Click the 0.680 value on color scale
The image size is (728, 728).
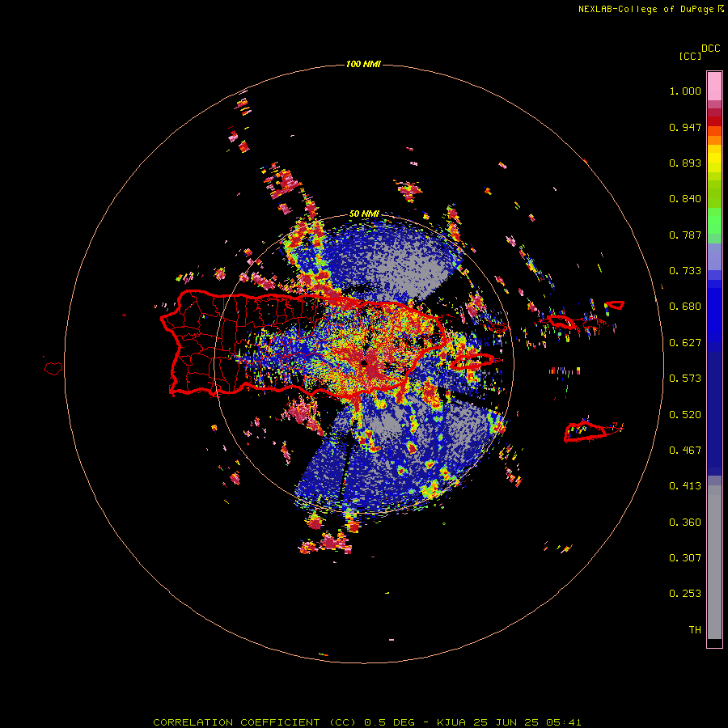[685, 307]
